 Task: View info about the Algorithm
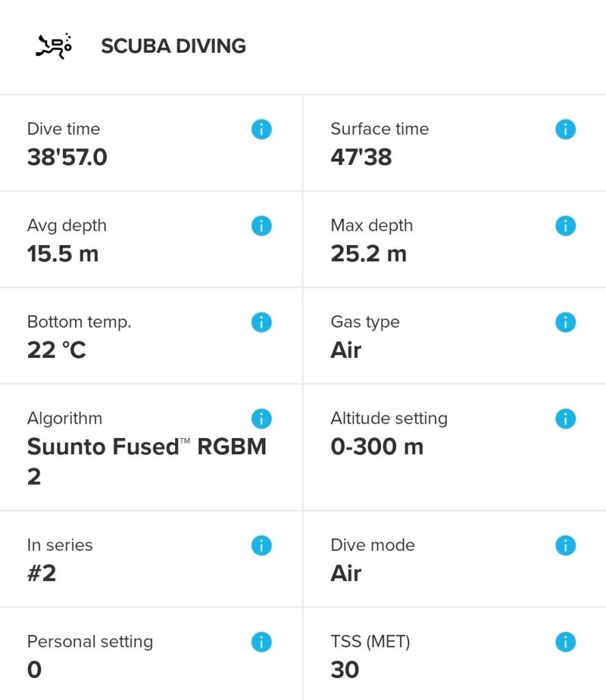[261, 418]
